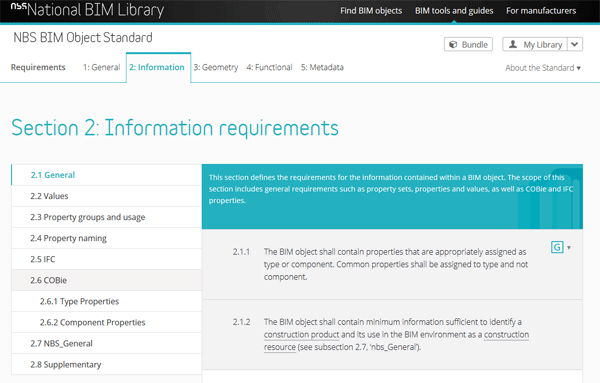The height and width of the screenshot is (383, 600).
Task: Switch to the 3: Geometry tab
Action: [215, 67]
